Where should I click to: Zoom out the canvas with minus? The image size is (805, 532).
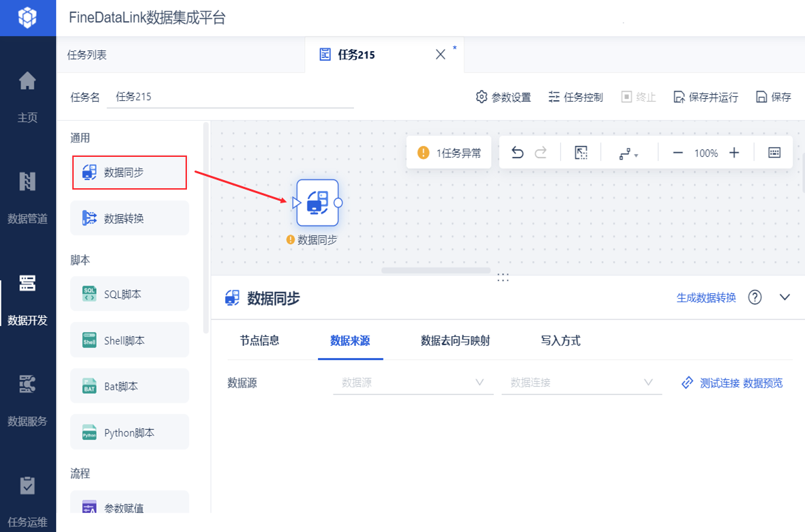coord(677,153)
